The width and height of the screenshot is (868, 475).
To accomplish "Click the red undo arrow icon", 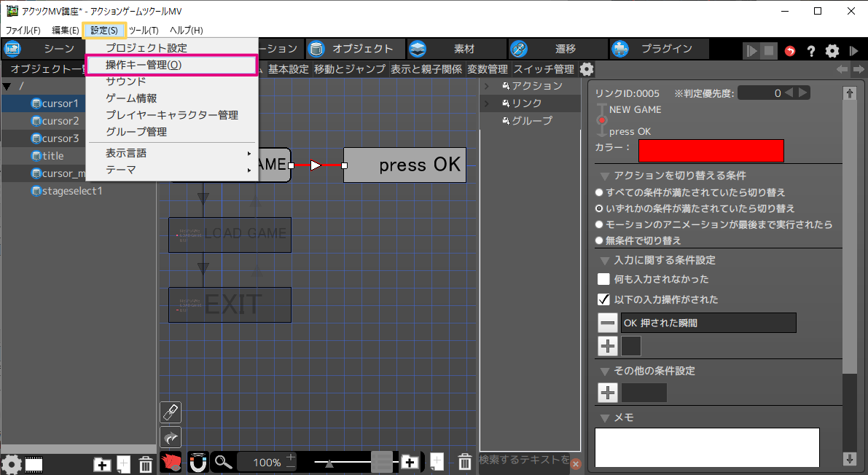I will 790,51.
